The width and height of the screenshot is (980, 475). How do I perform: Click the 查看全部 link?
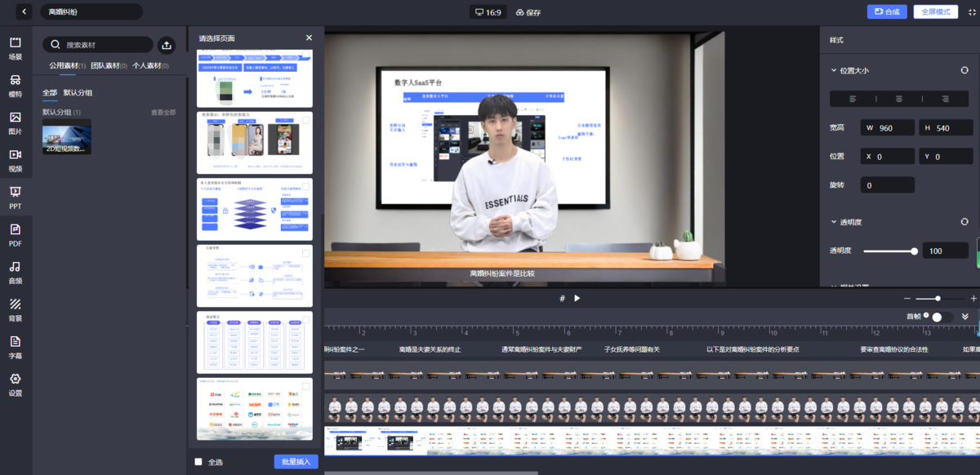[163, 112]
